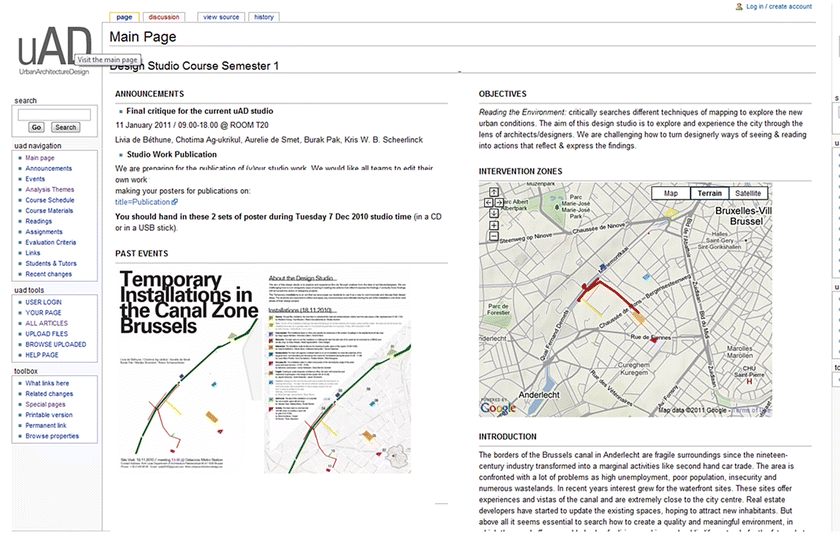
Task: Open Readings link in sidebar
Action: click(x=39, y=221)
